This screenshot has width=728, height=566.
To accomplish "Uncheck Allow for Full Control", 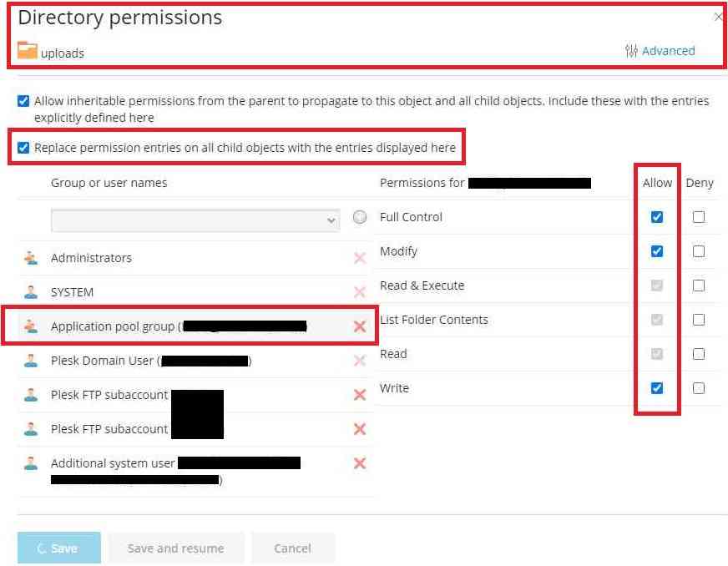I will [657, 217].
